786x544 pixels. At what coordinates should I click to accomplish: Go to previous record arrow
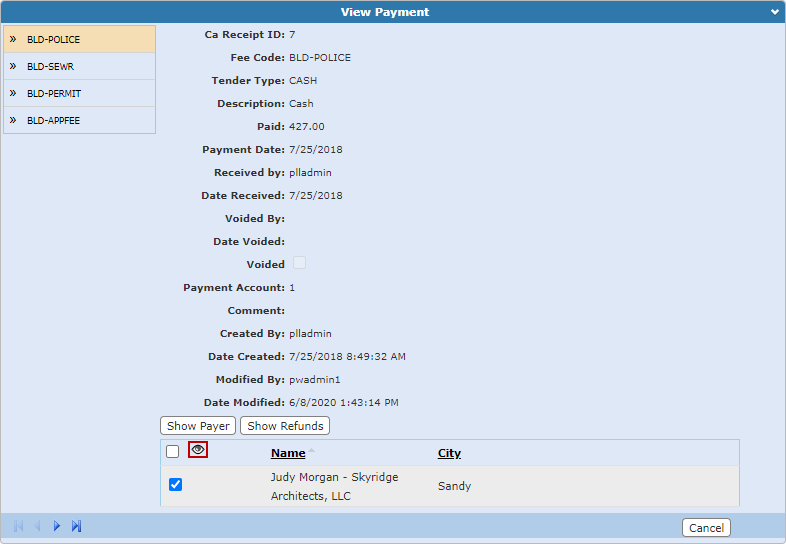coord(37,526)
